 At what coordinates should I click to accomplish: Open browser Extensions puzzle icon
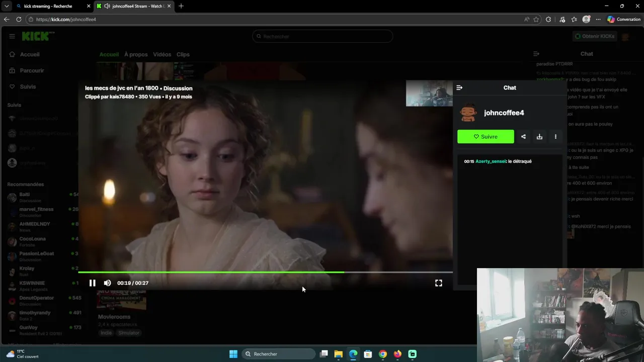click(548, 19)
